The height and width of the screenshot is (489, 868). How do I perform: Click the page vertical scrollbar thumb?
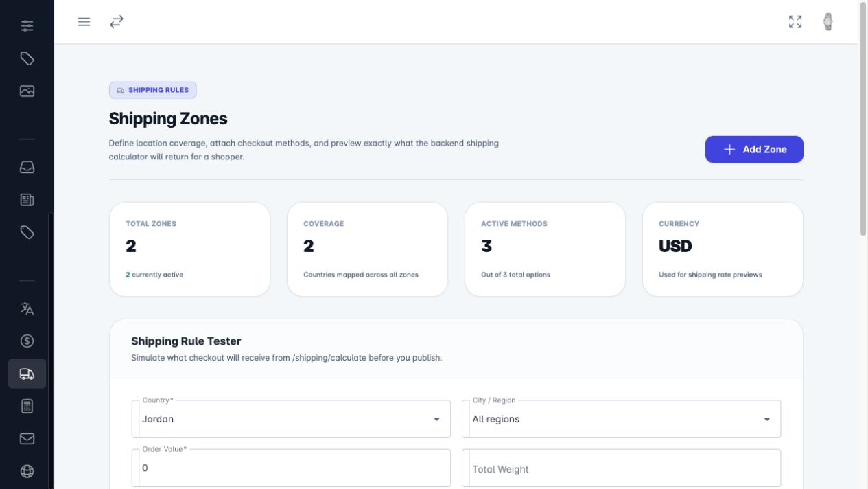click(863, 119)
